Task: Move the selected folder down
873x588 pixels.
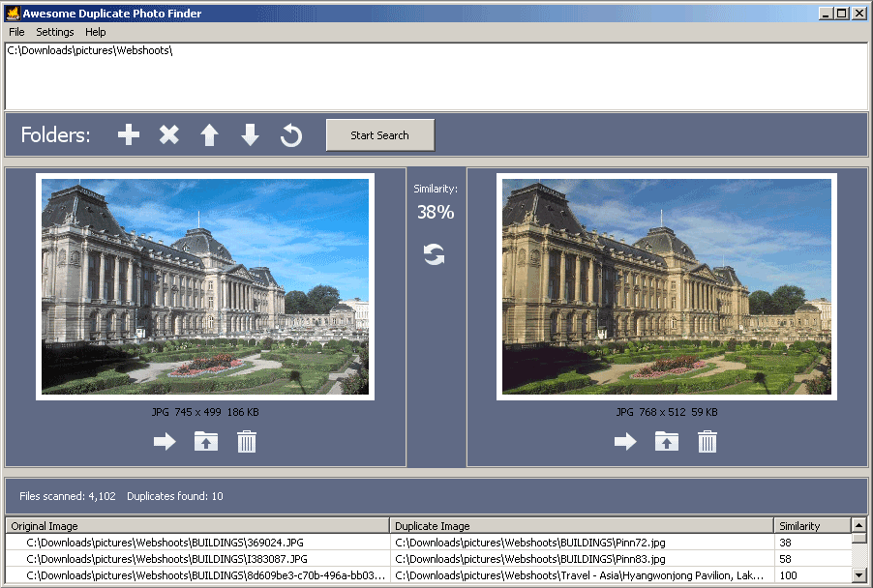Action: coord(250,134)
